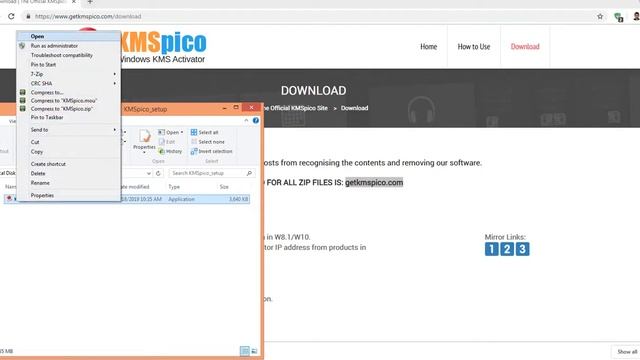This screenshot has width=640, height=360.
Task: Click the Official KMSpico Site breadcrumb
Action: 296,108
